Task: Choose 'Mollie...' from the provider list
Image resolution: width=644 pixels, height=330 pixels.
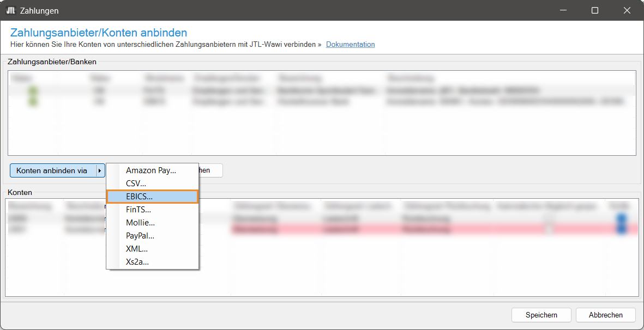Action: (x=140, y=222)
